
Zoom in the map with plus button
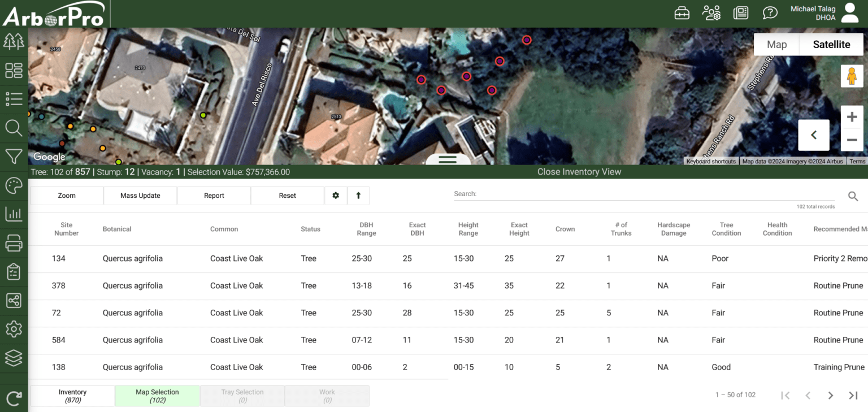click(852, 117)
